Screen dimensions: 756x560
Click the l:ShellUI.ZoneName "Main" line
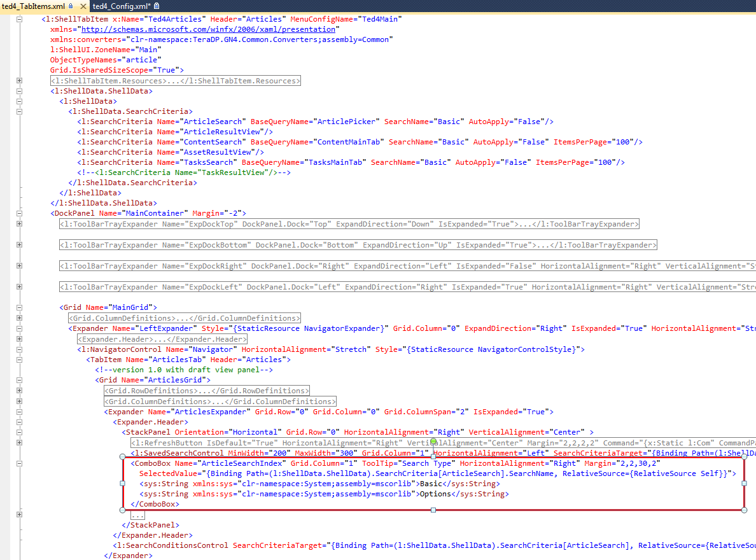106,50
